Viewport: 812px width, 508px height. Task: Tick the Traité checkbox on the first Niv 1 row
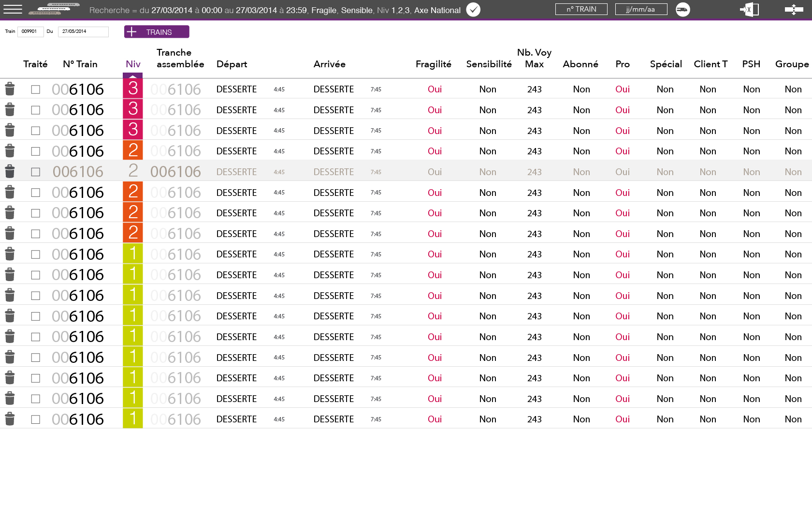(x=35, y=254)
